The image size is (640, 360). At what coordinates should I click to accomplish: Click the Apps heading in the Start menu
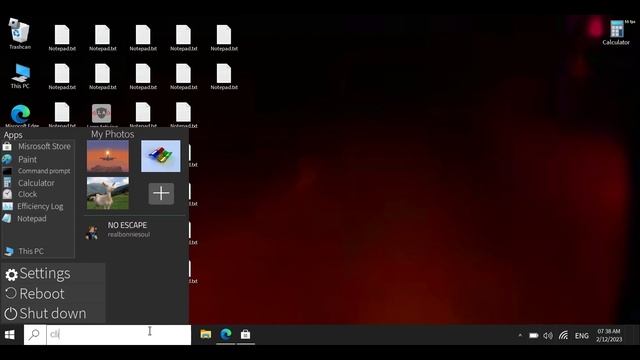pos(13,135)
